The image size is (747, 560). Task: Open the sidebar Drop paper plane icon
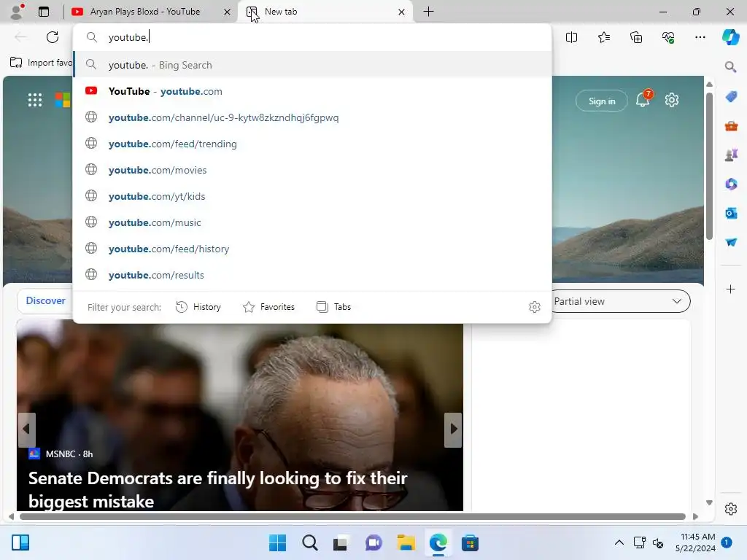[731, 242]
